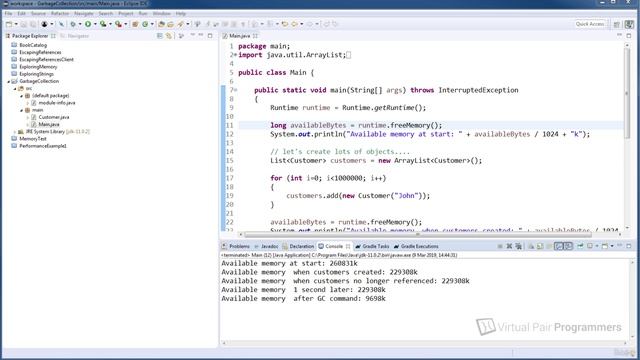Toggle Show Console on Standard Error change
This screenshot has width=640, height=360.
point(568,246)
